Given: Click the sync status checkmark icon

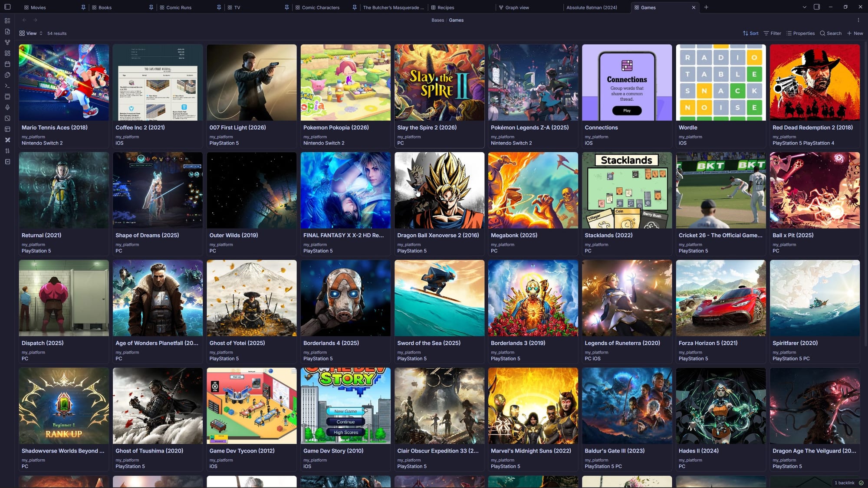Looking at the screenshot, I should point(861,483).
